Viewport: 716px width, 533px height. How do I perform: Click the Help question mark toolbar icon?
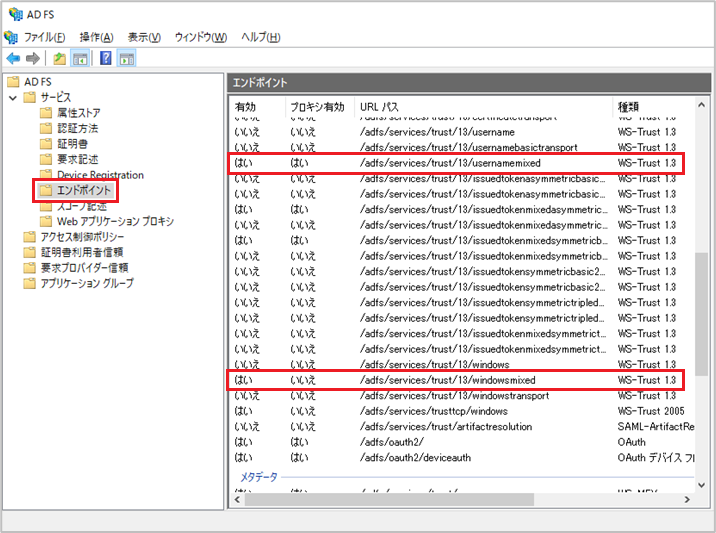pos(105,58)
